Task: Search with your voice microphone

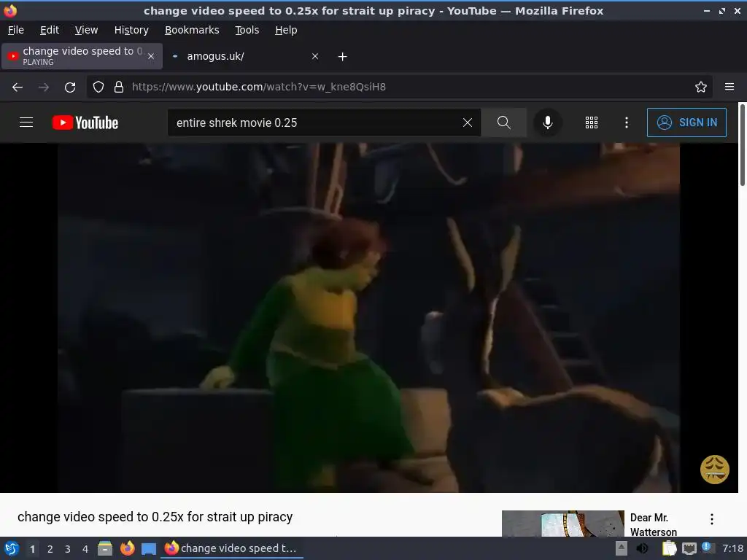Action: tap(548, 122)
